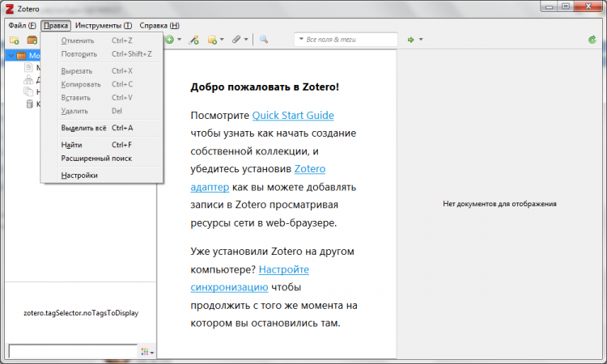Click the paperclip Add Attachment icon
Viewport: 607px width, 364px height.
point(236,40)
